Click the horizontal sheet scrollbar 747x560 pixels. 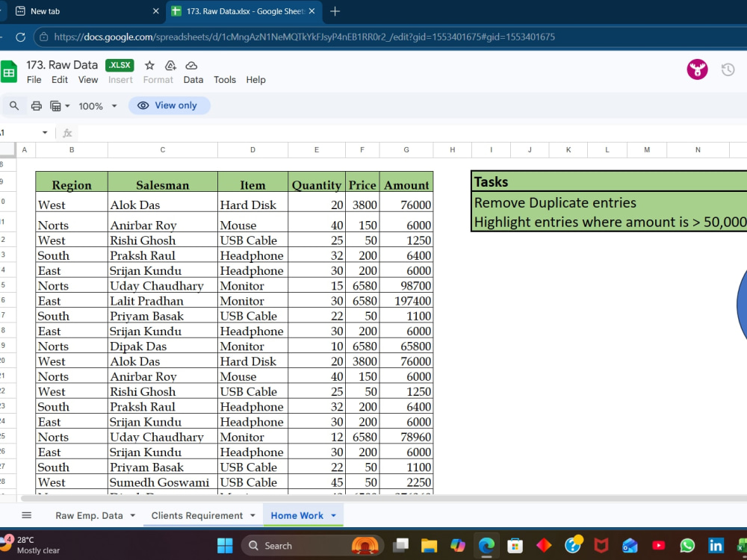[384, 498]
